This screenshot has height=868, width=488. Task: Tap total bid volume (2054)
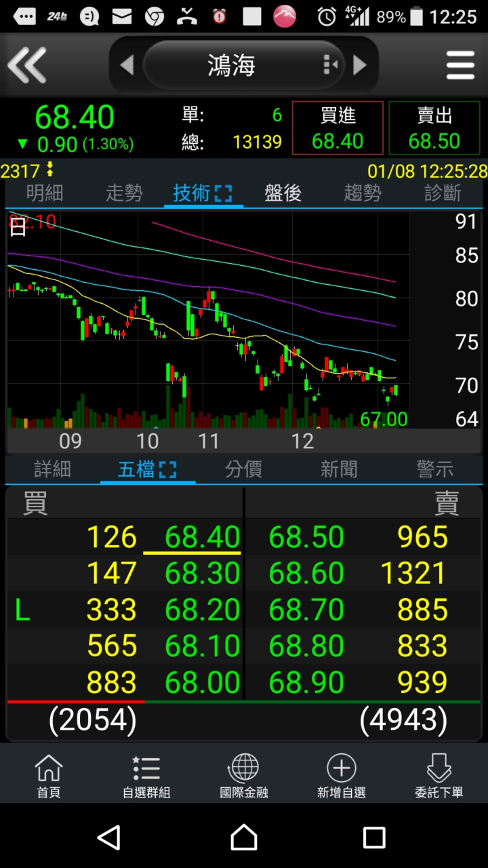(93, 719)
